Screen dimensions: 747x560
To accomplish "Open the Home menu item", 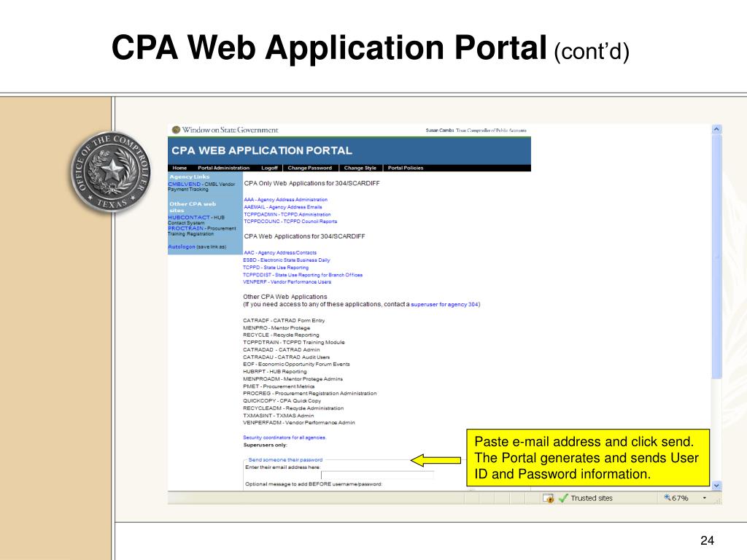I will 179,168.
